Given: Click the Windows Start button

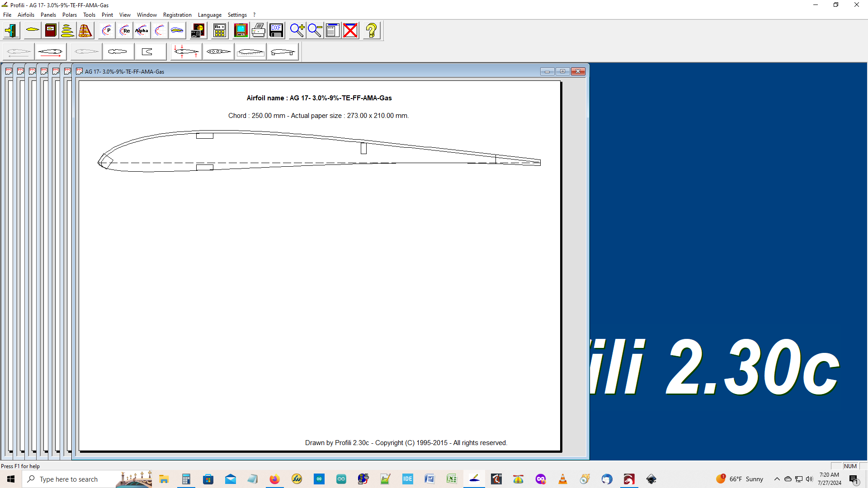Looking at the screenshot, I should (11, 479).
